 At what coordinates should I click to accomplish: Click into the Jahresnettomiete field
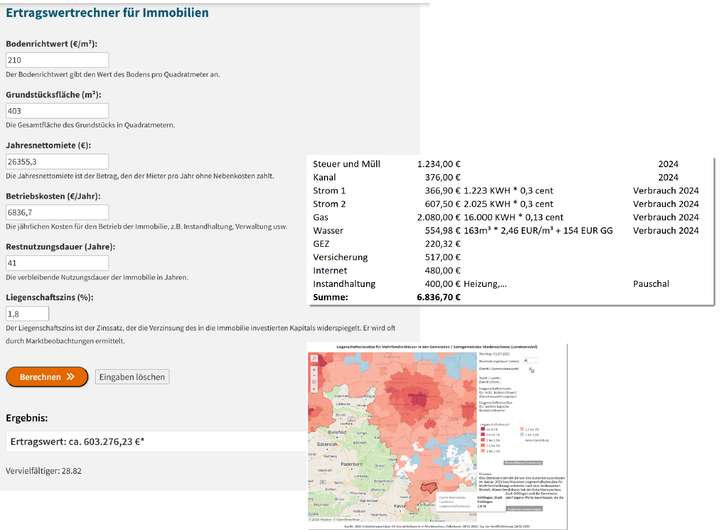57,161
